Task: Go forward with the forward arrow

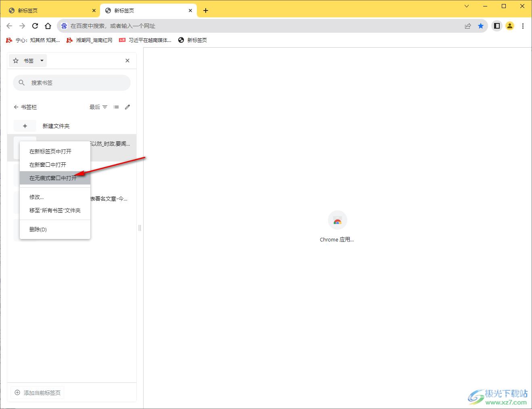Action: tap(22, 26)
